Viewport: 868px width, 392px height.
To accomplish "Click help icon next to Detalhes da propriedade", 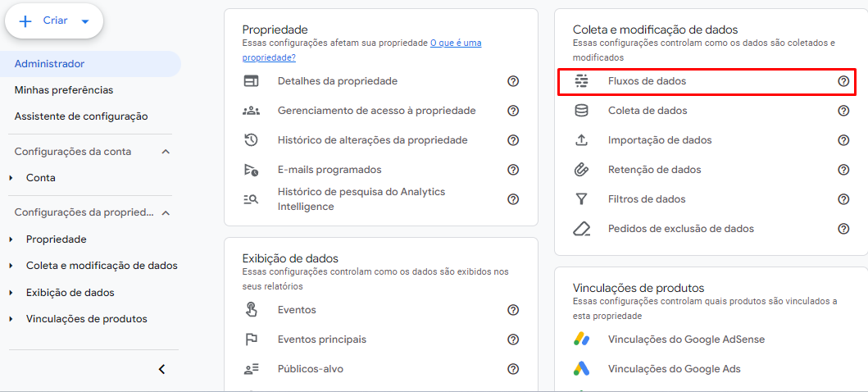I will 513,81.
